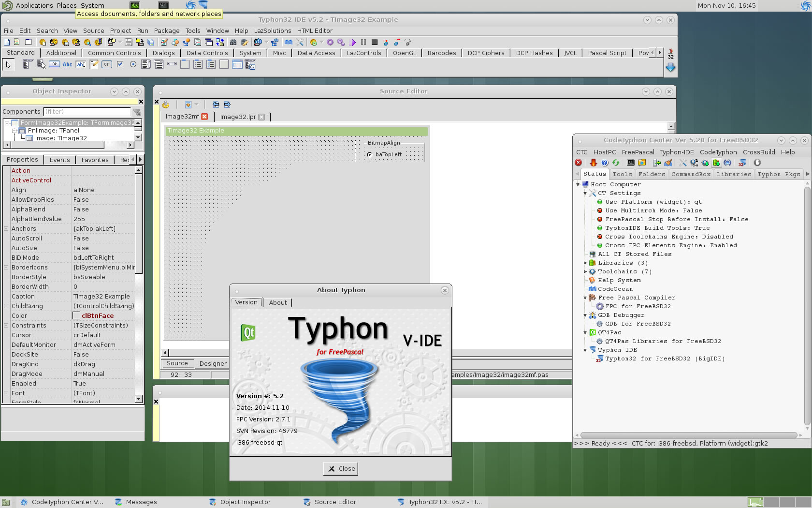
Task: Click the broom clean icon in CodeTyphon Center
Action: point(668,163)
